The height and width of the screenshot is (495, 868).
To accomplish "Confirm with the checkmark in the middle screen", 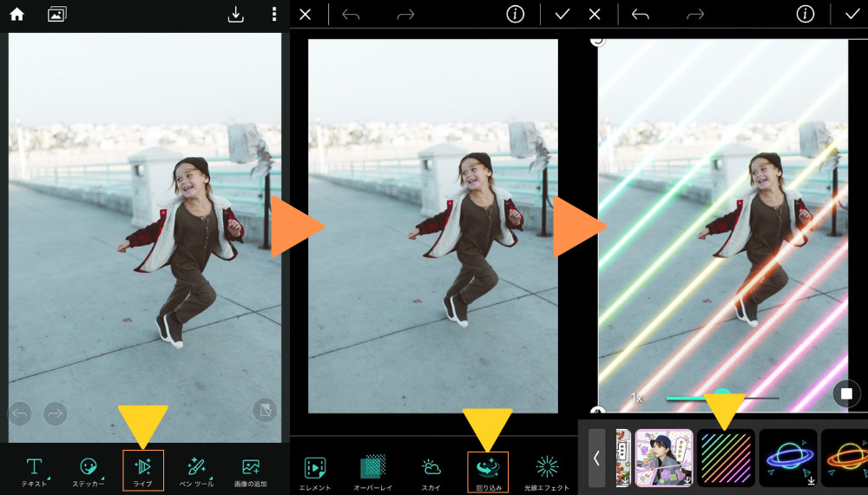I will 562,15.
